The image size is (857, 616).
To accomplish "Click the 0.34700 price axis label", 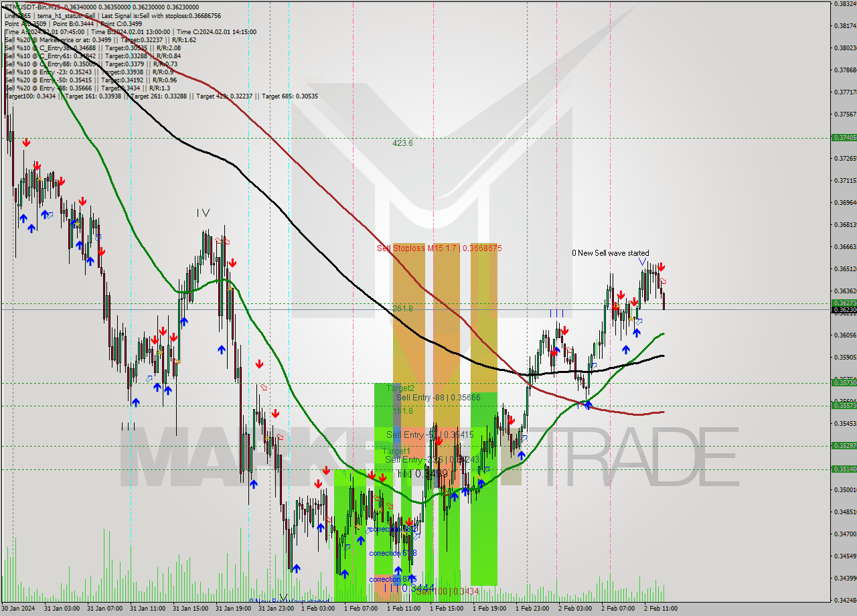I will (845, 534).
